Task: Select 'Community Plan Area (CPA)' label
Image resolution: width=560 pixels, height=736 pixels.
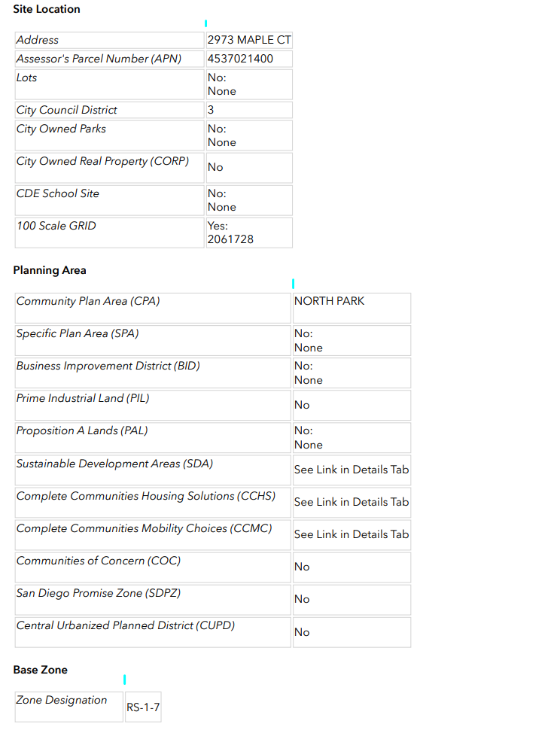Action: [x=88, y=301]
